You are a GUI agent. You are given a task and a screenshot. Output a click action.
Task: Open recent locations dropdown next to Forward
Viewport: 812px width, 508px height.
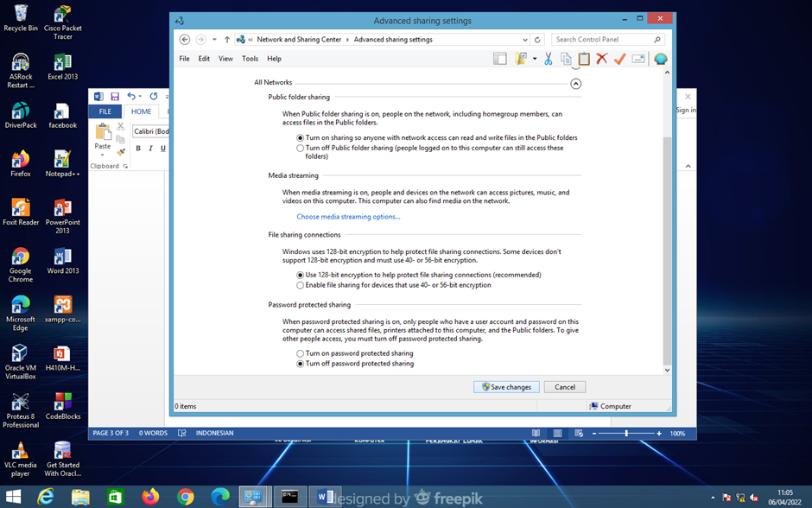[x=214, y=40]
